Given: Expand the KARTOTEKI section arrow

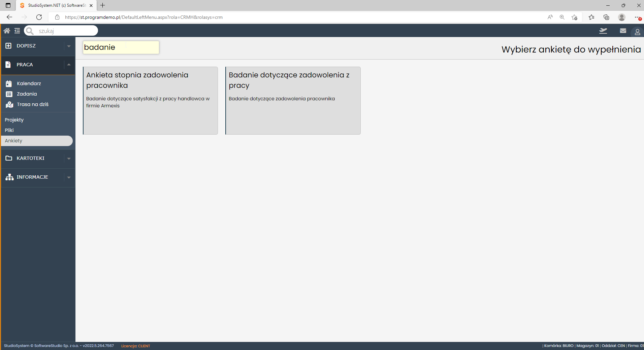Looking at the screenshot, I should click(69, 159).
